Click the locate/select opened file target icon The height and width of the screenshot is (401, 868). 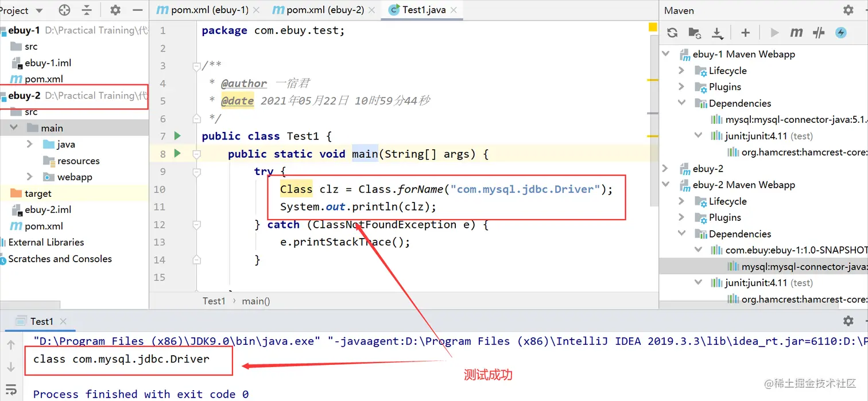(64, 10)
